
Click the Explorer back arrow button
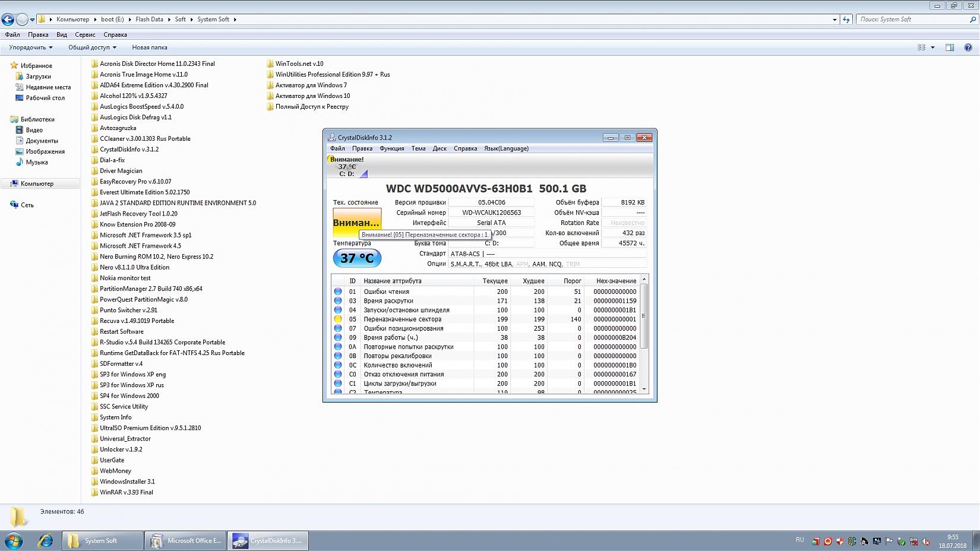coord(8,20)
